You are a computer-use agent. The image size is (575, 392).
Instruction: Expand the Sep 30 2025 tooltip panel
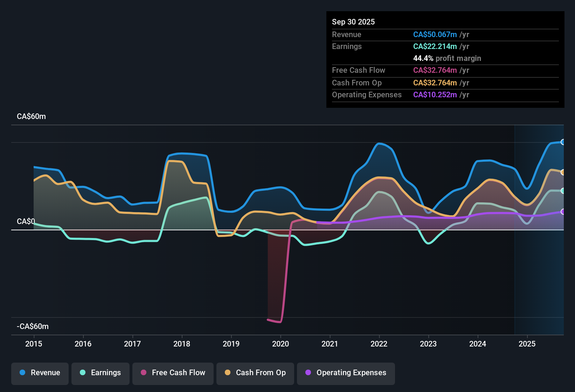(x=353, y=22)
